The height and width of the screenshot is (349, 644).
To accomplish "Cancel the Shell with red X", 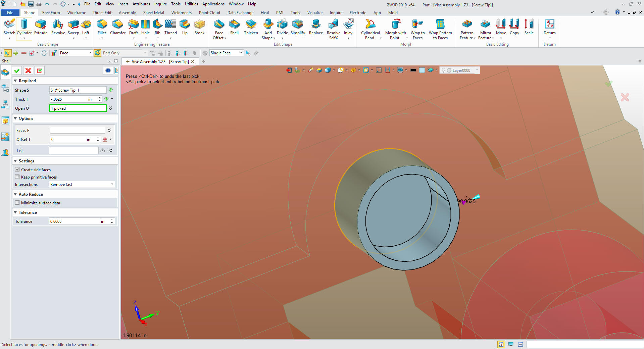I will pyautogui.click(x=28, y=70).
